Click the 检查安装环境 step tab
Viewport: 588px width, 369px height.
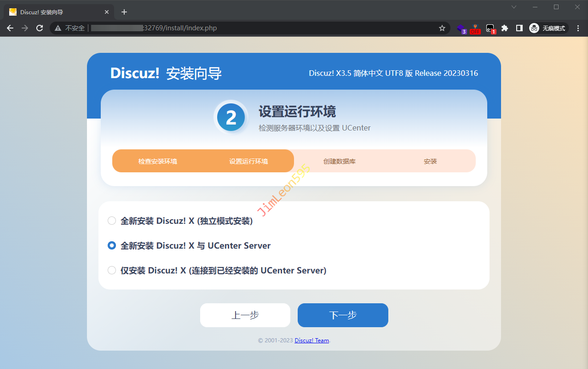157,161
